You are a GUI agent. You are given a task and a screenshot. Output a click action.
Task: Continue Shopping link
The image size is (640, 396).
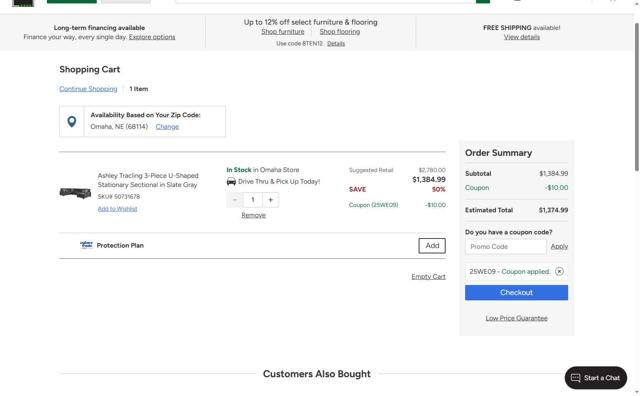(x=88, y=89)
